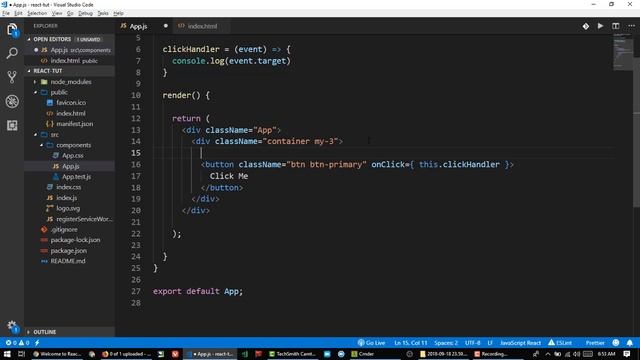The height and width of the screenshot is (360, 640).
Task: Open the Debug view icon
Action: 12,101
